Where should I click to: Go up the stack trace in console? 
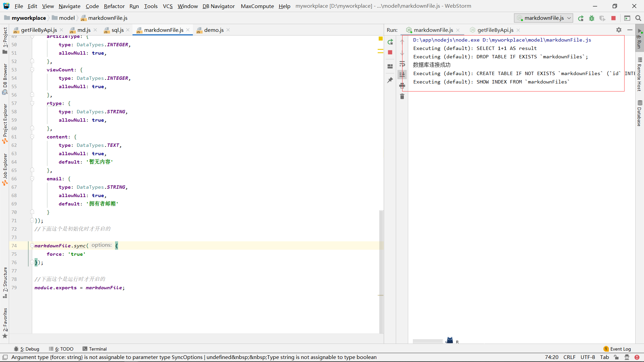(402, 42)
